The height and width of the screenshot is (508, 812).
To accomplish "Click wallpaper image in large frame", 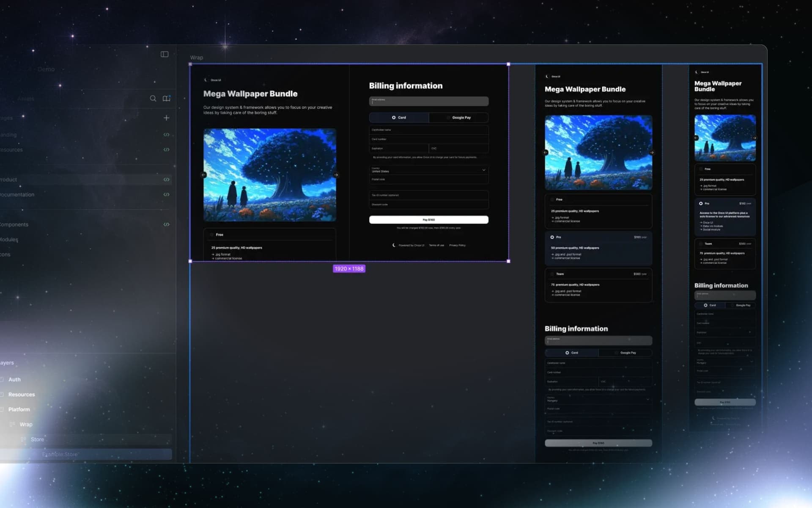I will (x=270, y=174).
